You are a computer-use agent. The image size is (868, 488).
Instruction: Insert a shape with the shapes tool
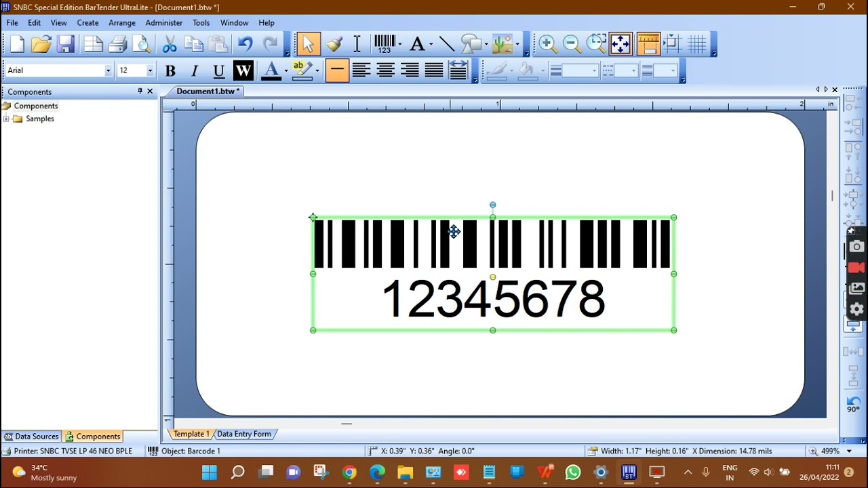pos(471,45)
